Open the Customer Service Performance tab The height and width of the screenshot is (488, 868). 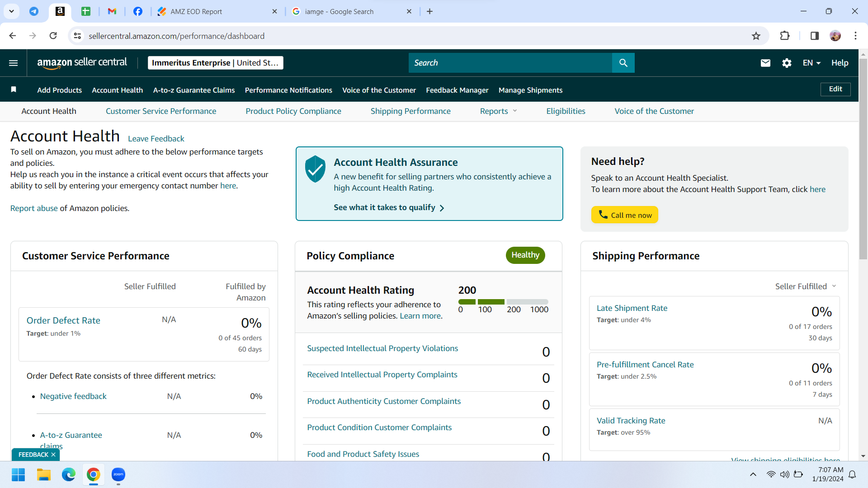click(161, 111)
